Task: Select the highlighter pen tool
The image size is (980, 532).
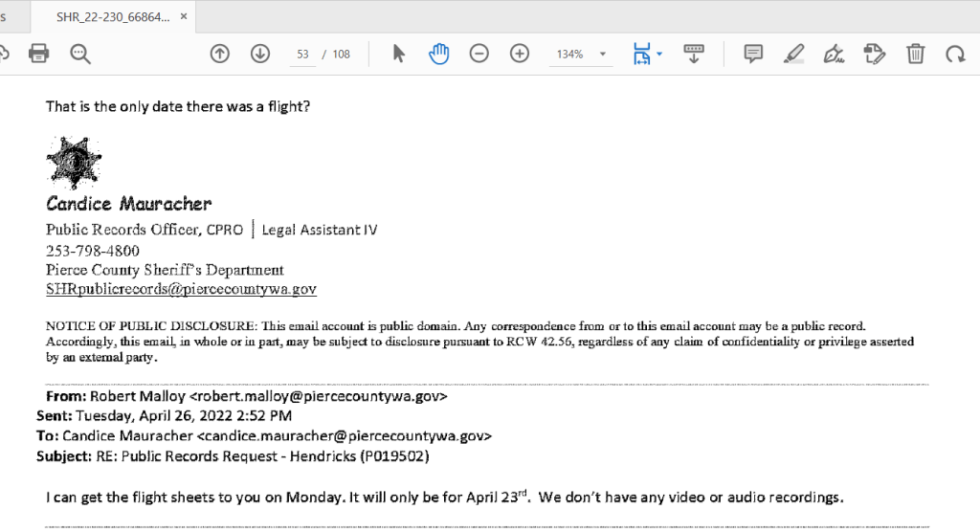Action: 793,54
